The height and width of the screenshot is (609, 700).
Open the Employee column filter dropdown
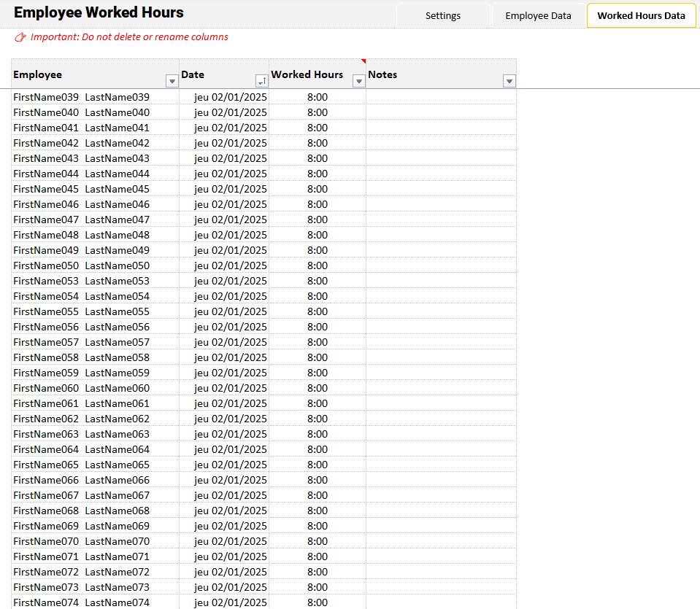[172, 81]
